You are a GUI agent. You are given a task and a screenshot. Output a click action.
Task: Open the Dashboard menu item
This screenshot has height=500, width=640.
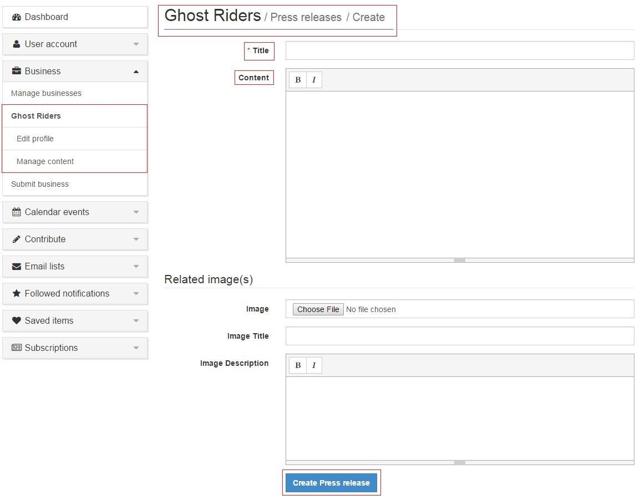click(75, 17)
